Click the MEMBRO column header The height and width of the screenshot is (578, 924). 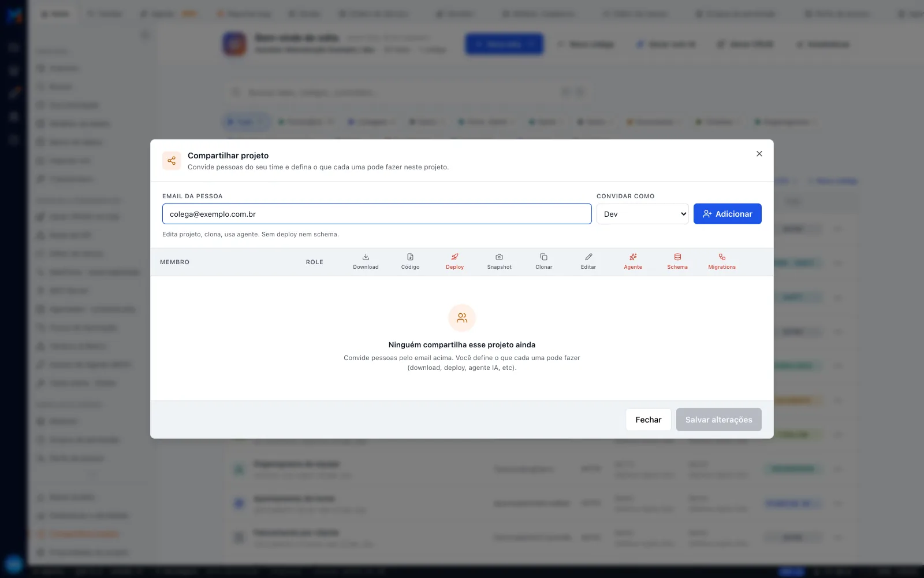point(174,262)
